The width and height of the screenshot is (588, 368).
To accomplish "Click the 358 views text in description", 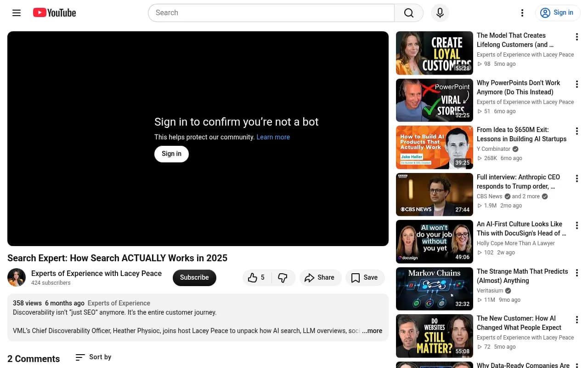I will point(27,303).
